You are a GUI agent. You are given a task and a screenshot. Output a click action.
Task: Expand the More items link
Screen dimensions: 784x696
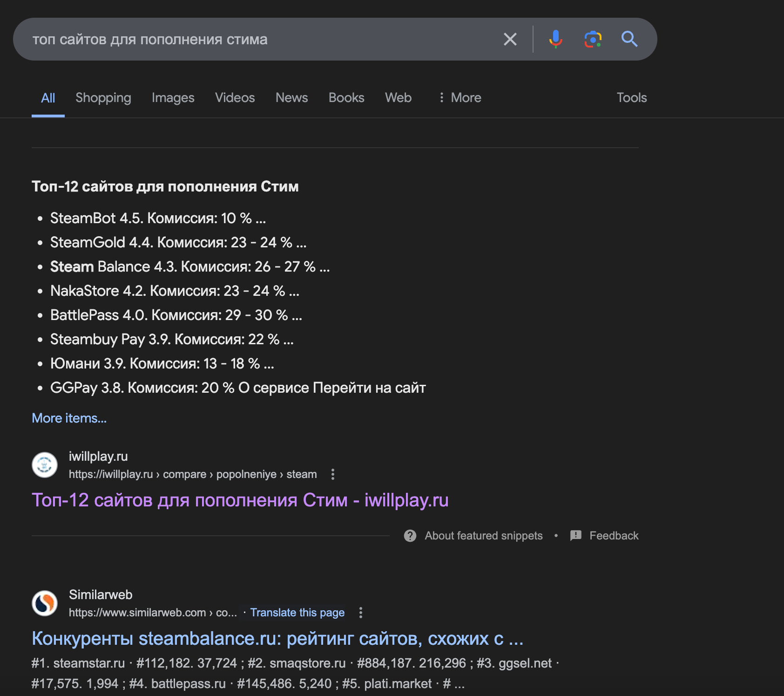point(69,418)
